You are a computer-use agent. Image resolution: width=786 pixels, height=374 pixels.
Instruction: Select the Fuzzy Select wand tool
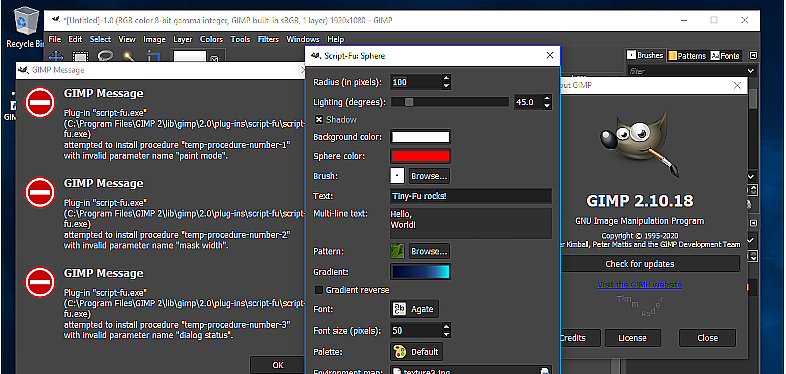[129, 57]
